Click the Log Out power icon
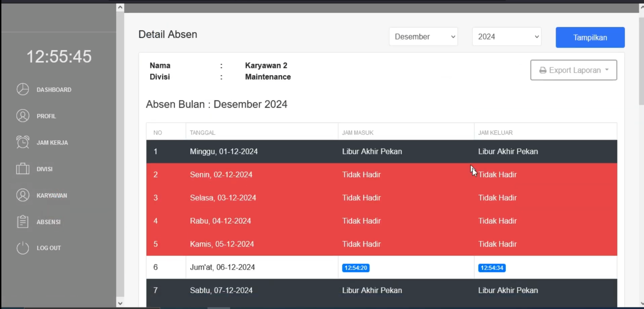 coord(23,248)
